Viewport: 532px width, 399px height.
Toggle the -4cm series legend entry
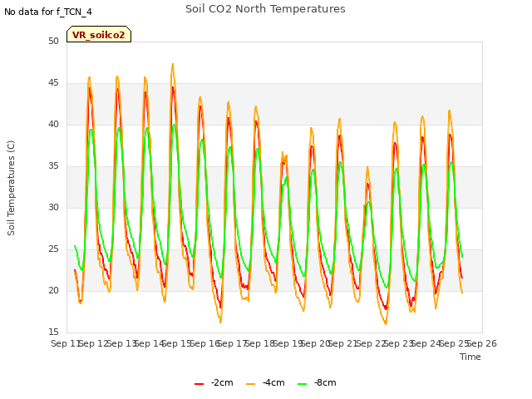265,382
